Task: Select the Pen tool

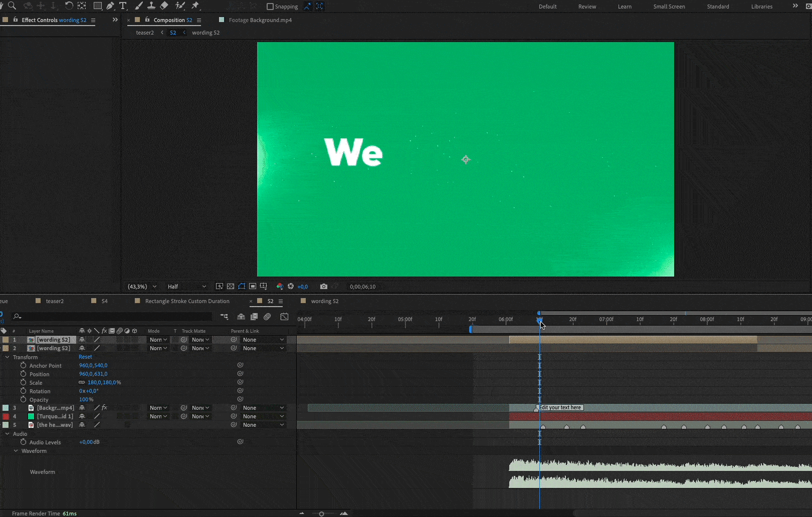Action: (110, 6)
